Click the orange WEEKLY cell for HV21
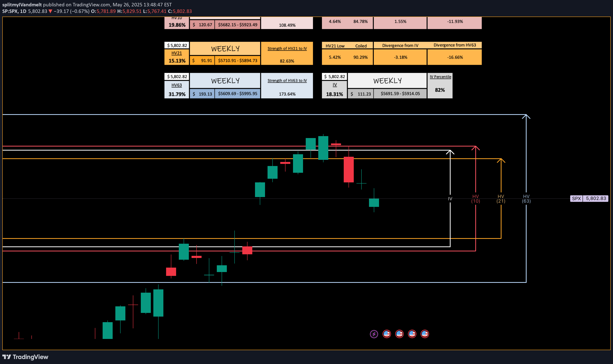 pyautogui.click(x=225, y=49)
